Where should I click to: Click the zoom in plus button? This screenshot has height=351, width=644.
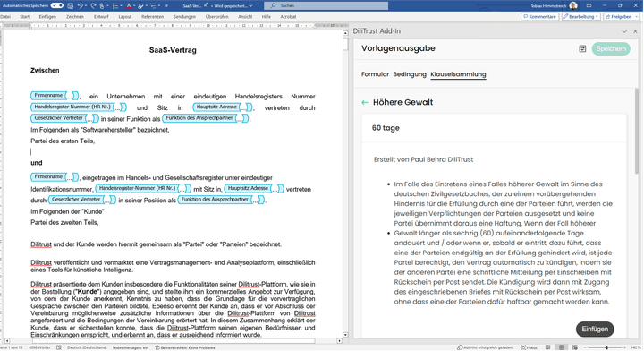point(625,347)
